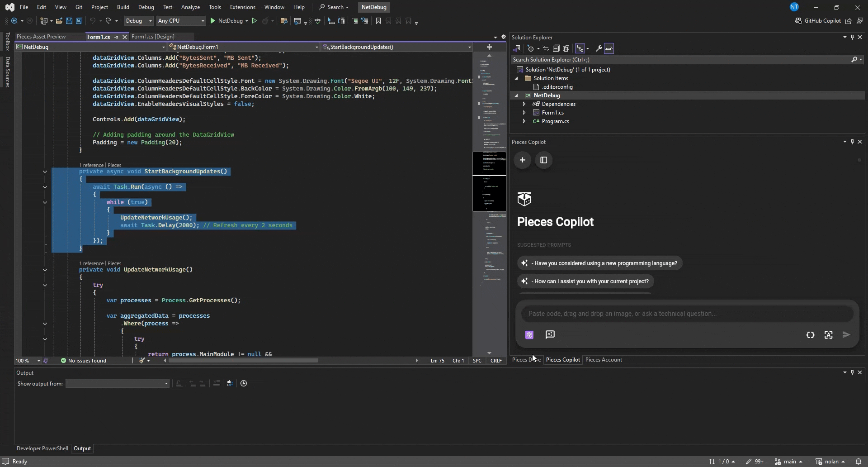Screen dimensions: 868x467
Task: Click the Search button in title bar
Action: [334, 7]
